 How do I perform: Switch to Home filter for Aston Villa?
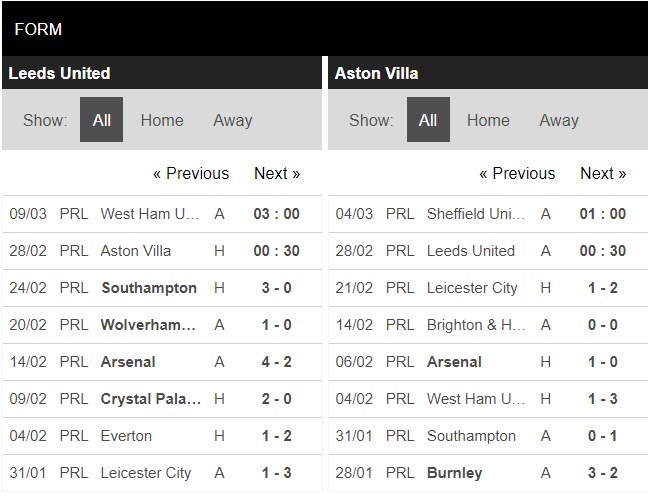coord(488,120)
